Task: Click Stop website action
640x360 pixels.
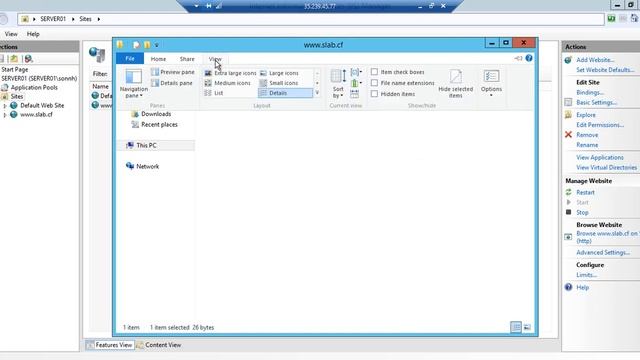Action: click(582, 212)
